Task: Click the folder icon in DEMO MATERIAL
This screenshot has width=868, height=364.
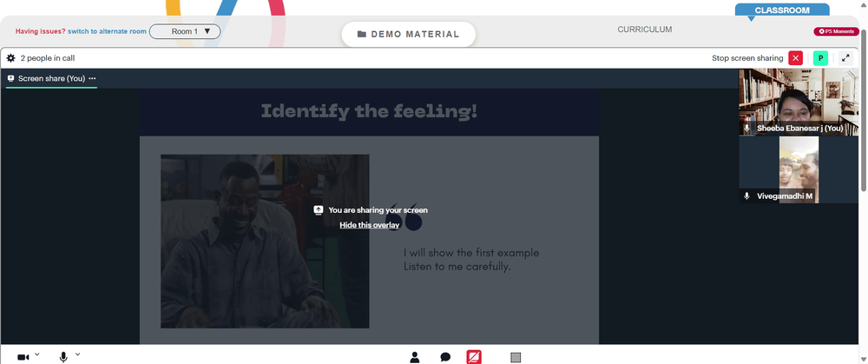Action: coord(362,35)
